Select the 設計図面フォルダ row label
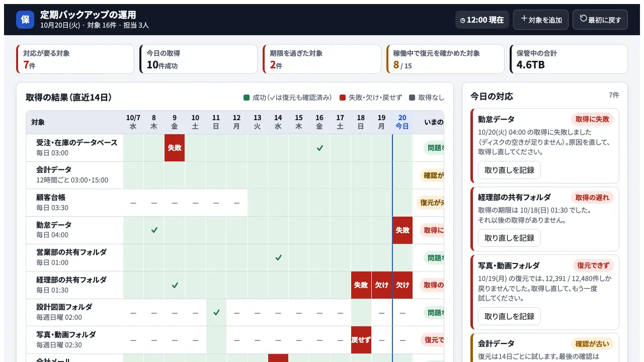 (x=64, y=307)
